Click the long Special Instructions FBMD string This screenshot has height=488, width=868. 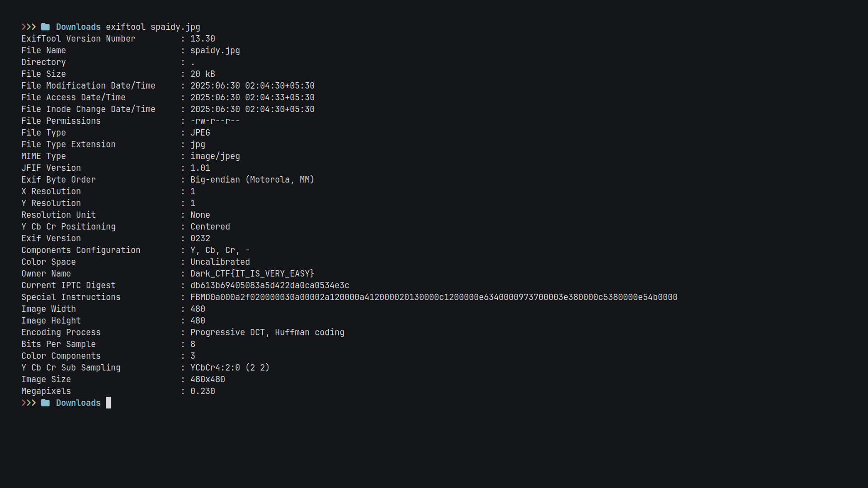434,297
